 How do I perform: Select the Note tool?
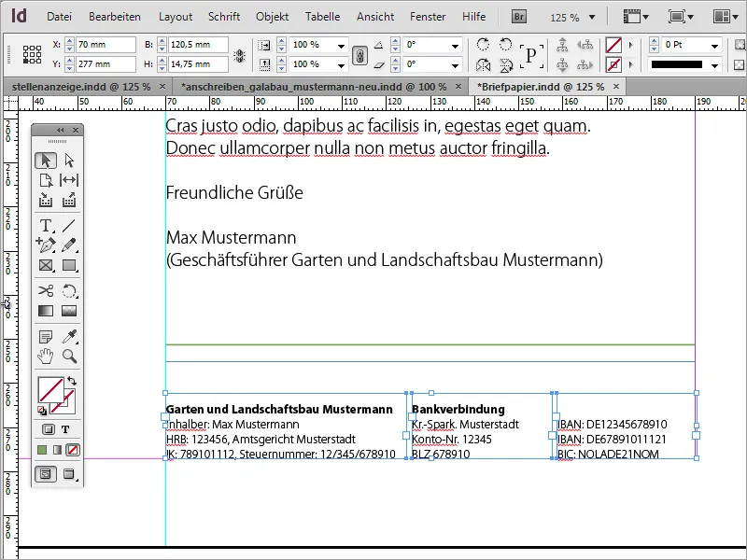click(x=46, y=337)
